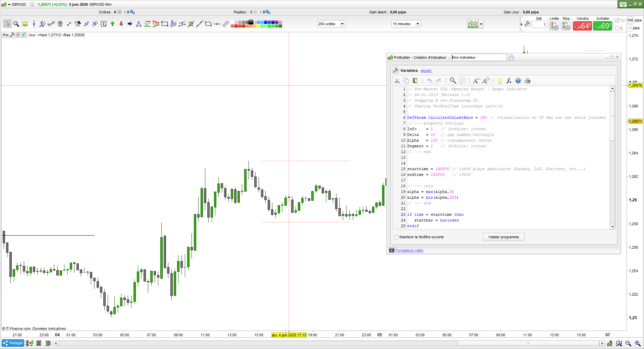Image resolution: width=644 pixels, height=349 pixels.
Task: Toggle the Sg stop checkbox
Action: click(617, 20)
